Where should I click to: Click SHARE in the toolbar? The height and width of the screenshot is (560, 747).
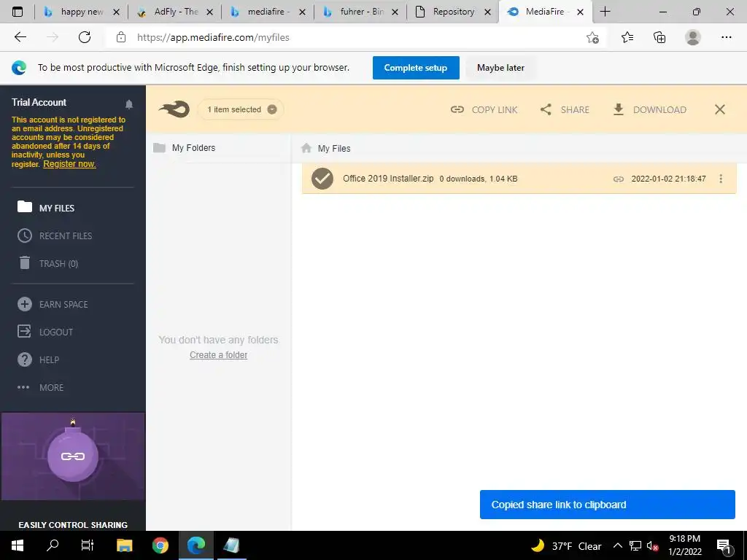click(565, 109)
